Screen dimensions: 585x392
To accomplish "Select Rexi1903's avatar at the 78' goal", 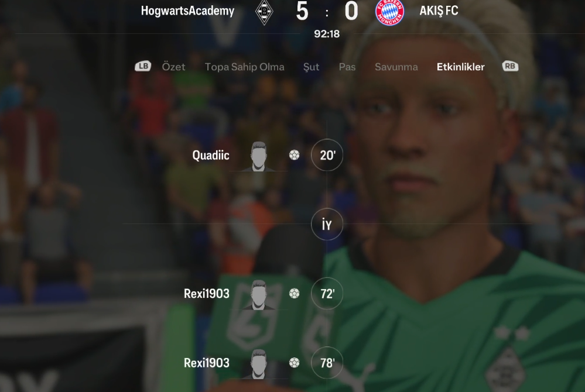I will pos(259,364).
